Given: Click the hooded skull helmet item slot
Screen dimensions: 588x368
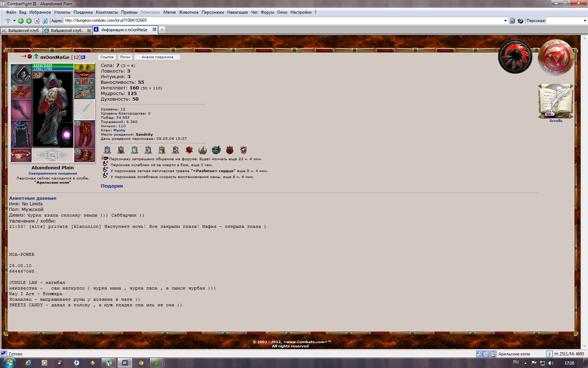Looking at the screenshot, I should tap(21, 74).
